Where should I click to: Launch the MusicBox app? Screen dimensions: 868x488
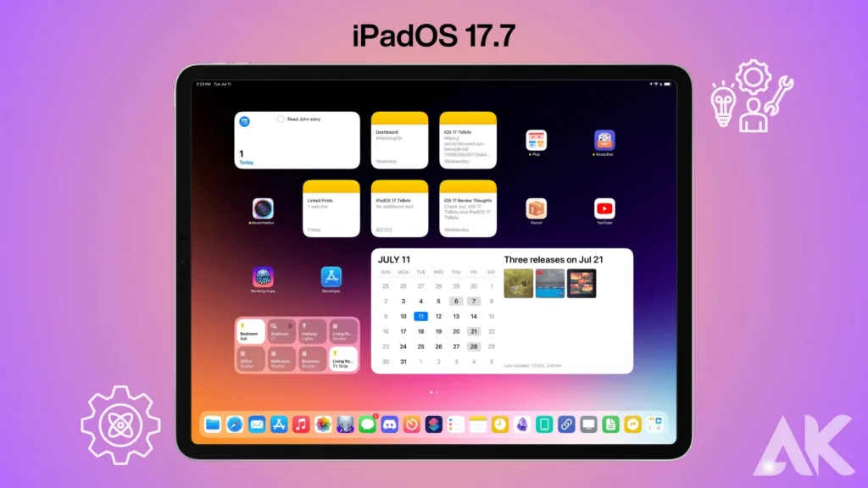[604, 140]
